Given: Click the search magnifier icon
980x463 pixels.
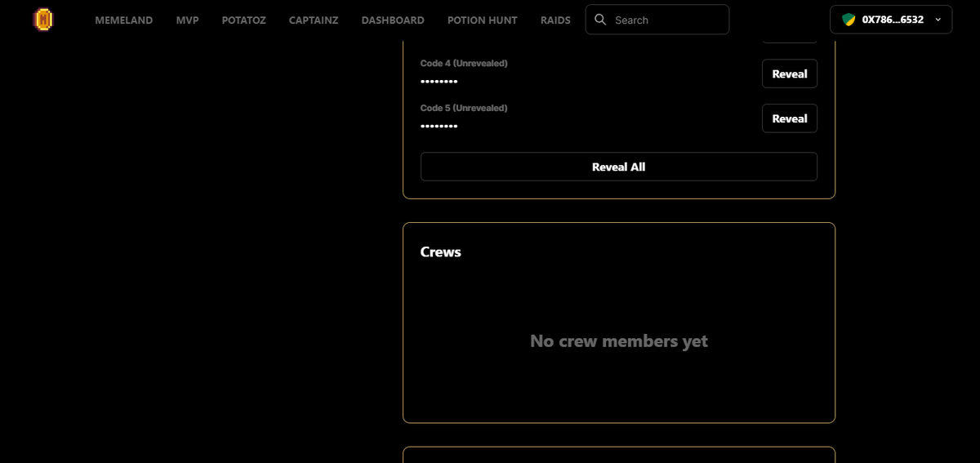Looking at the screenshot, I should pyautogui.click(x=600, y=20).
